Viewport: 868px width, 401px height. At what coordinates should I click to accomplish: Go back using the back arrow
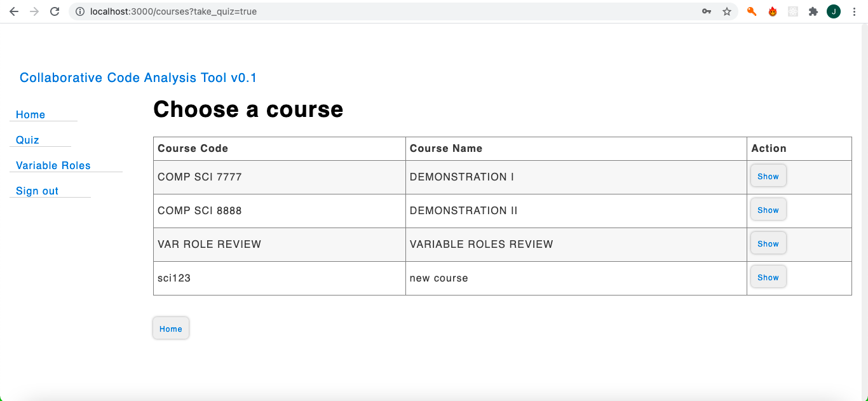13,11
